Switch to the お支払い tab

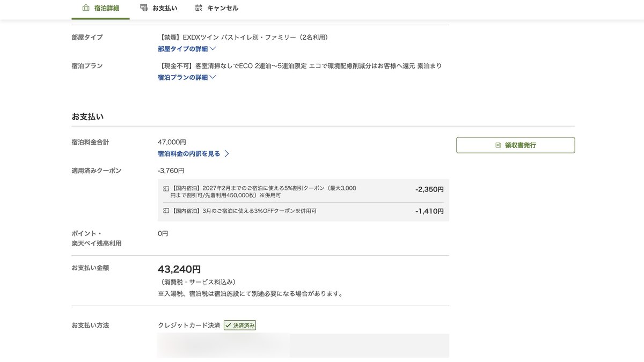click(x=158, y=8)
